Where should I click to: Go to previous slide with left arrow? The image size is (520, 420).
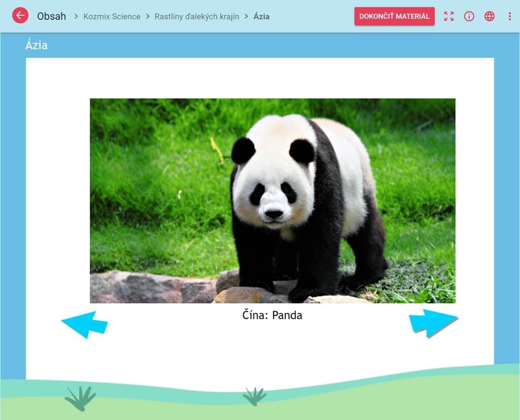click(x=85, y=325)
